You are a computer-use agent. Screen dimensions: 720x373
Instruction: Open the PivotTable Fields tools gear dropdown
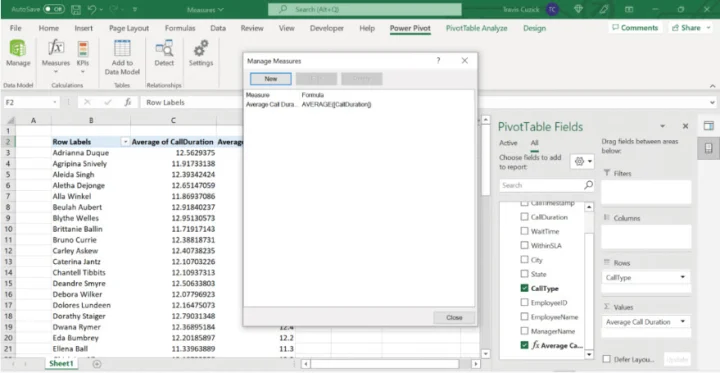coord(582,162)
